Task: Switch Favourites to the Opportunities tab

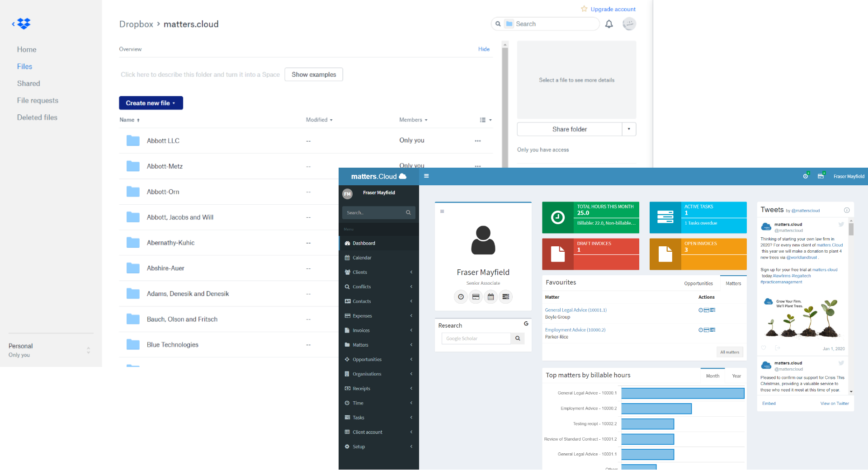Action: [x=698, y=283]
